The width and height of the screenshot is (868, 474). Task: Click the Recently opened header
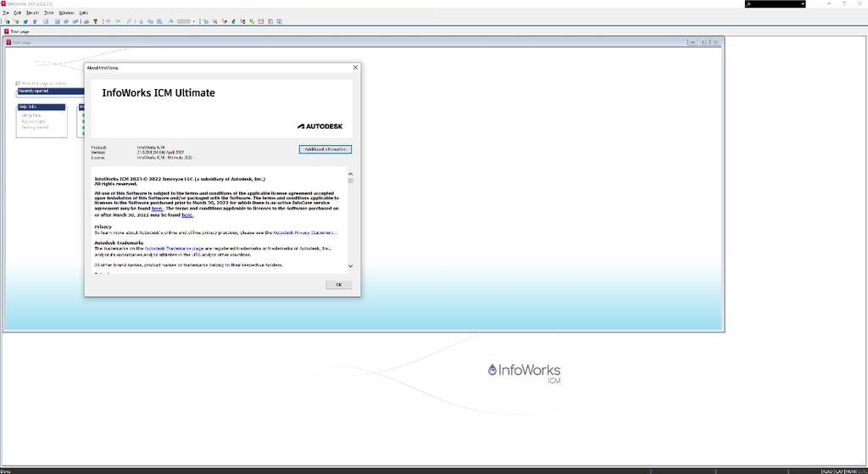point(51,91)
